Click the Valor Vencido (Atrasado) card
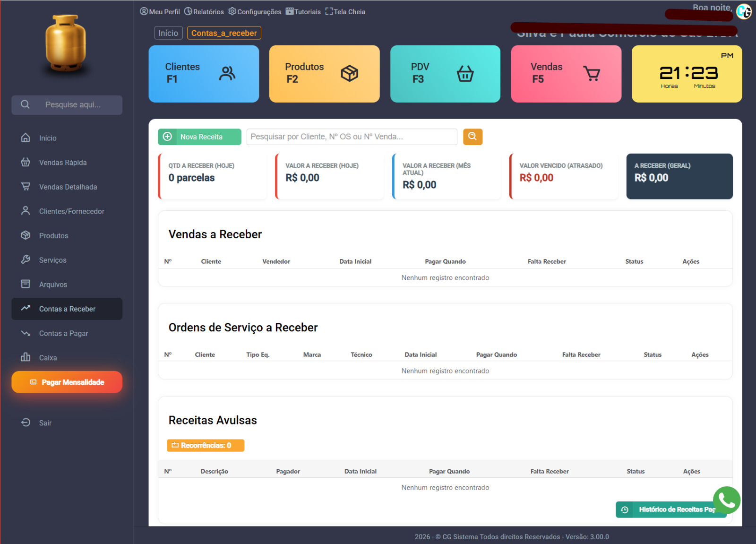The width and height of the screenshot is (756, 544). (564, 176)
